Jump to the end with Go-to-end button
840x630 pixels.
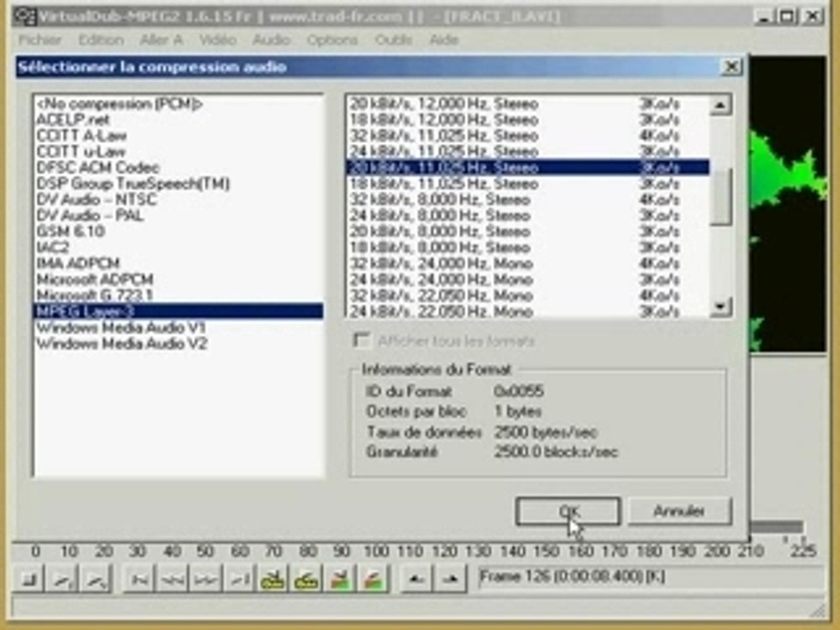click(x=240, y=579)
